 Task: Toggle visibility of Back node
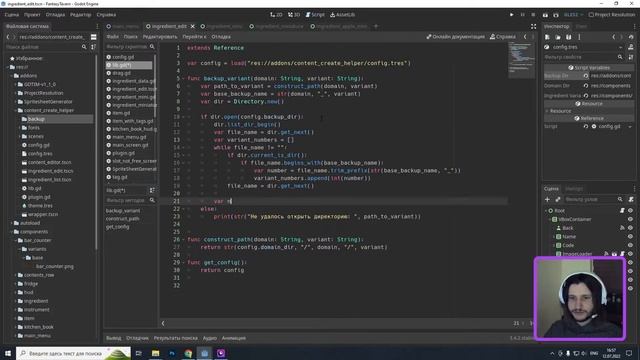(x=630, y=228)
